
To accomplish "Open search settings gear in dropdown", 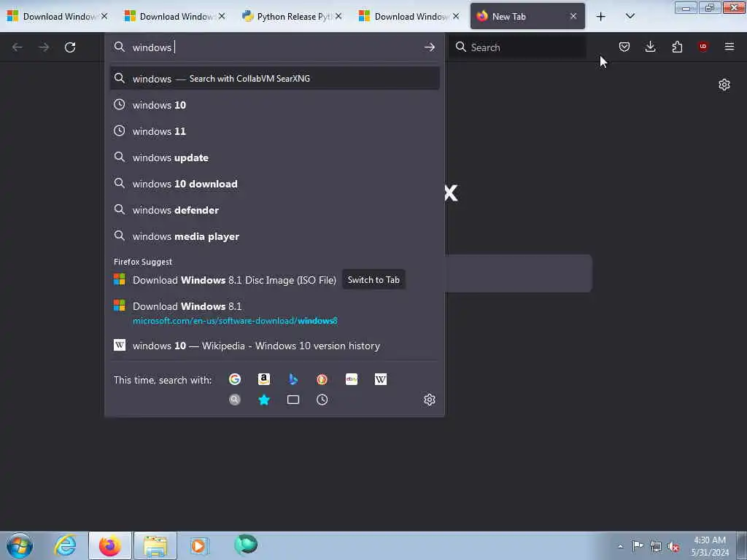I will click(429, 400).
